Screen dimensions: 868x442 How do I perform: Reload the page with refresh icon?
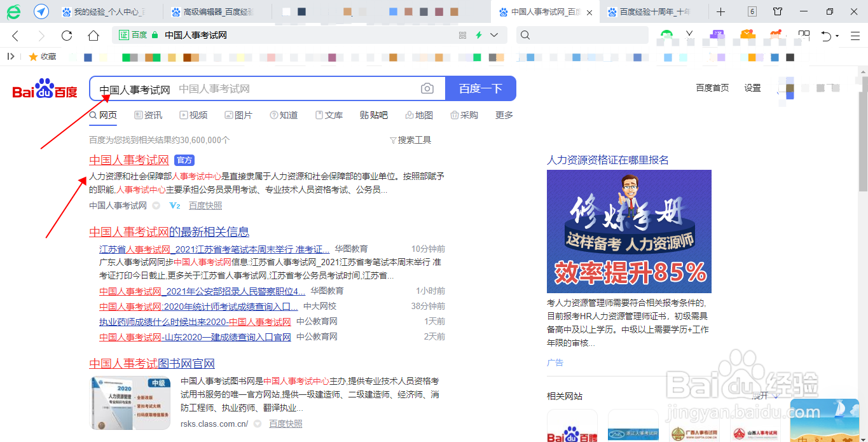[67, 36]
